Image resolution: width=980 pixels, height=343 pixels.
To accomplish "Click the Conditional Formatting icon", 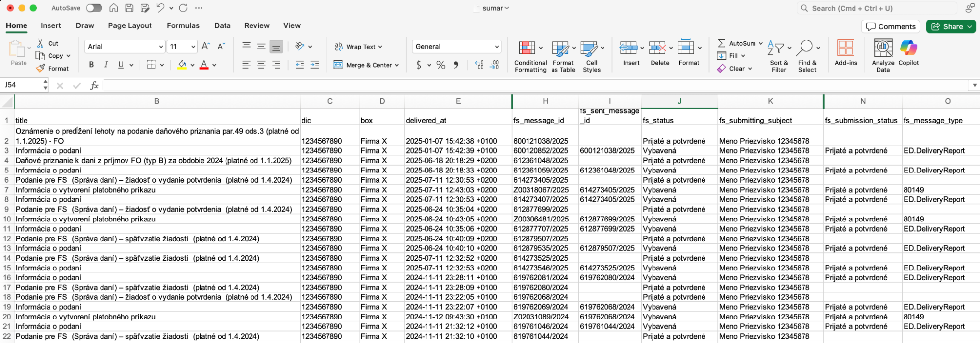I will [x=527, y=48].
